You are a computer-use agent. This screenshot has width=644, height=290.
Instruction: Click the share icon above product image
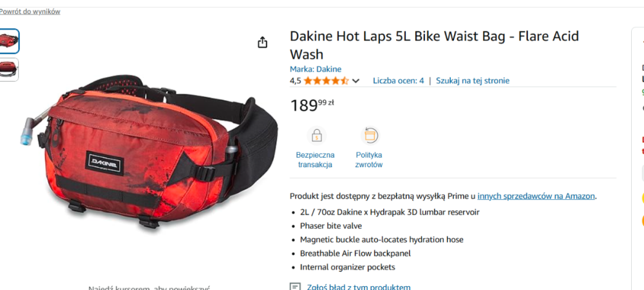[x=263, y=42]
